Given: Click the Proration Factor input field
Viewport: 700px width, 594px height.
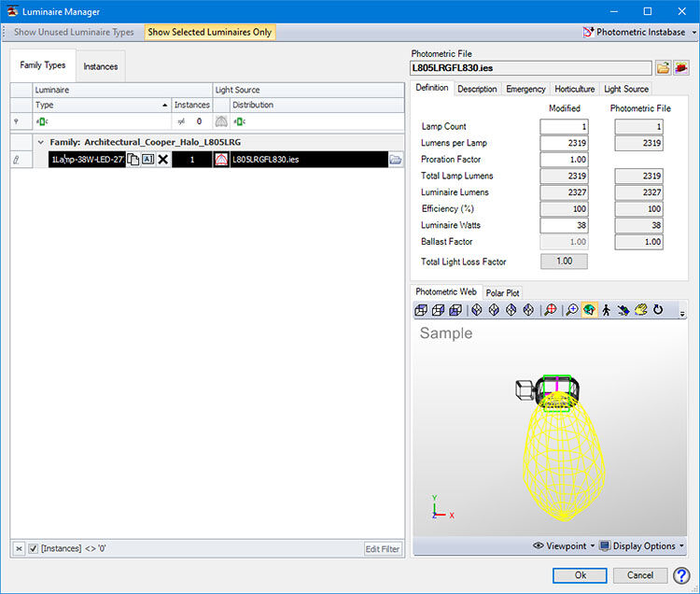Looking at the screenshot, I should pos(564,160).
